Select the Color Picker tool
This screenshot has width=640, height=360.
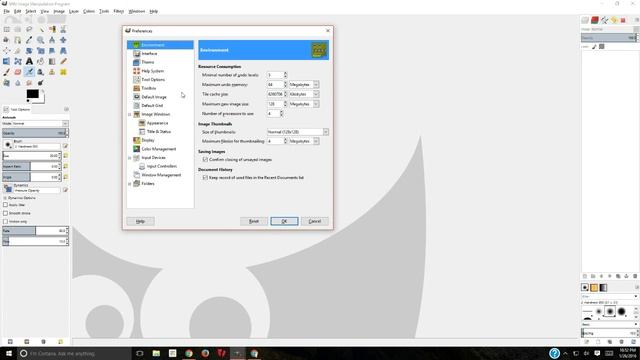pos(29,40)
